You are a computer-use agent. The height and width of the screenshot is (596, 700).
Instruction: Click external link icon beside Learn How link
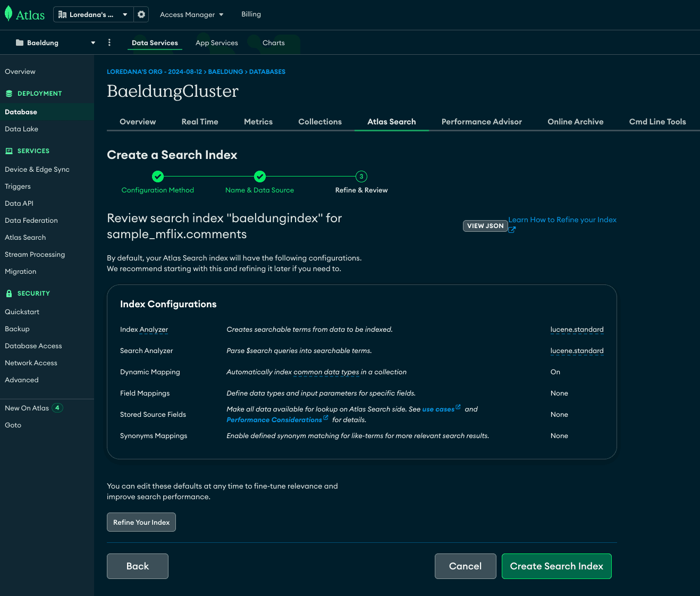pyautogui.click(x=512, y=230)
